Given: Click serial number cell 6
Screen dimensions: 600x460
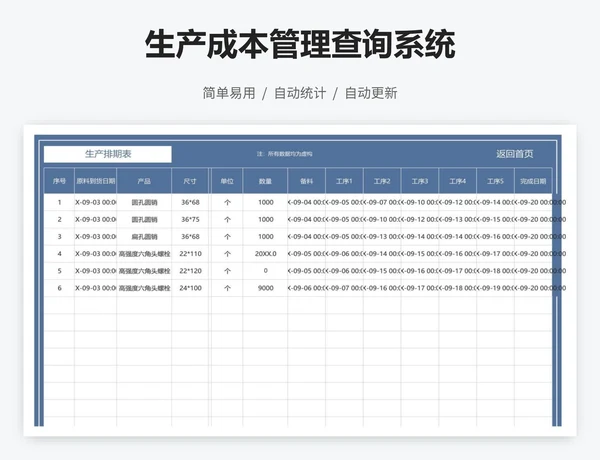Looking at the screenshot, I should [x=59, y=288].
